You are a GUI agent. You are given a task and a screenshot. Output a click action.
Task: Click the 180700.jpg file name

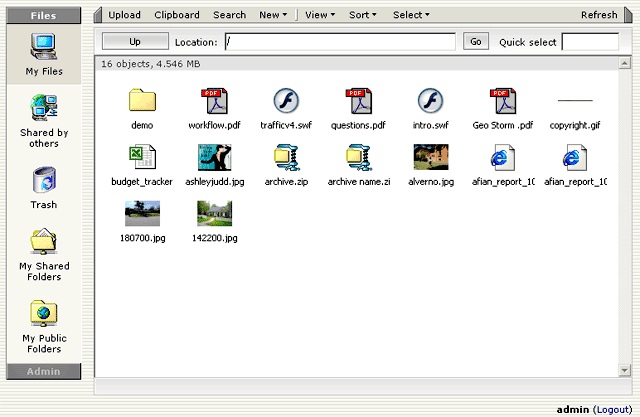point(142,238)
